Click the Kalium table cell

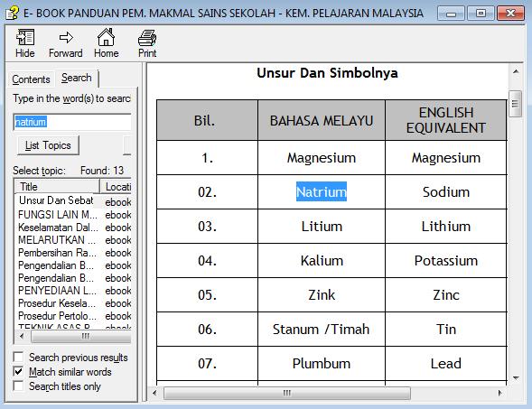point(322,260)
